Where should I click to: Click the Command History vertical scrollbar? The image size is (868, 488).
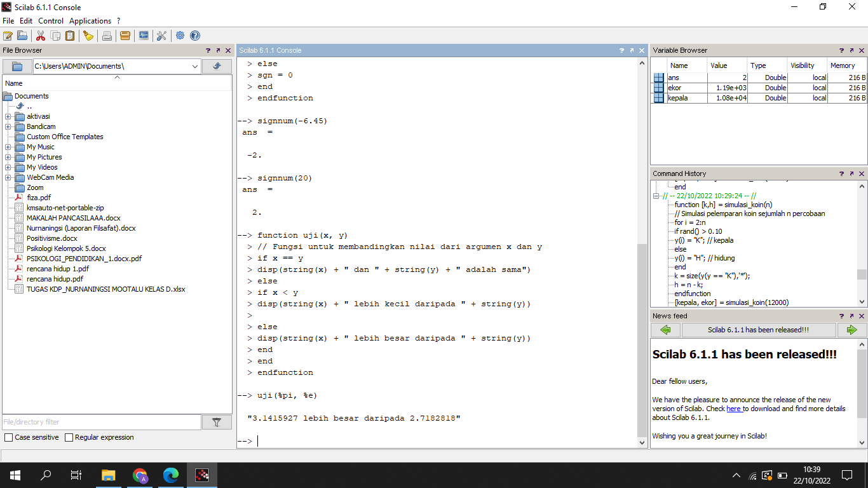(862, 274)
